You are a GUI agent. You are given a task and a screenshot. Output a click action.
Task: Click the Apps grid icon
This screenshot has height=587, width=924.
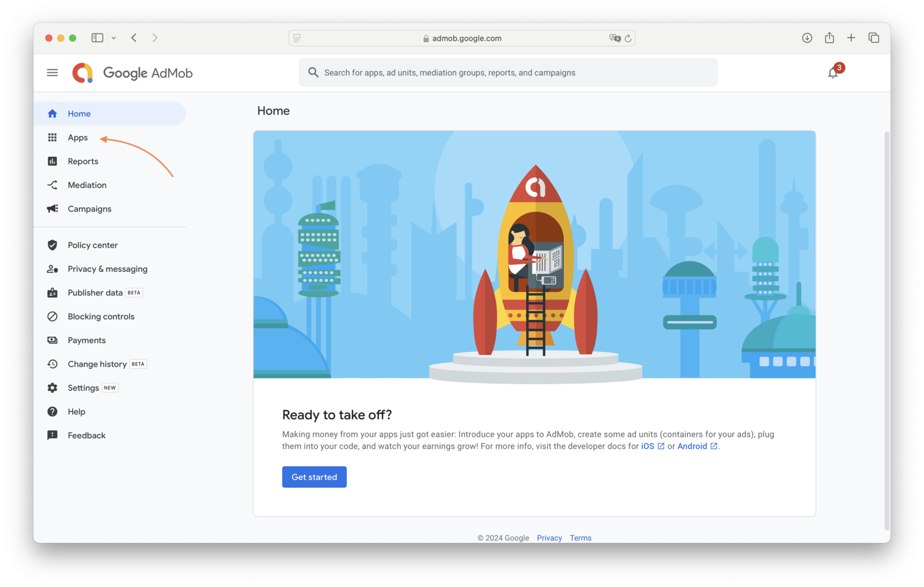pyautogui.click(x=52, y=137)
